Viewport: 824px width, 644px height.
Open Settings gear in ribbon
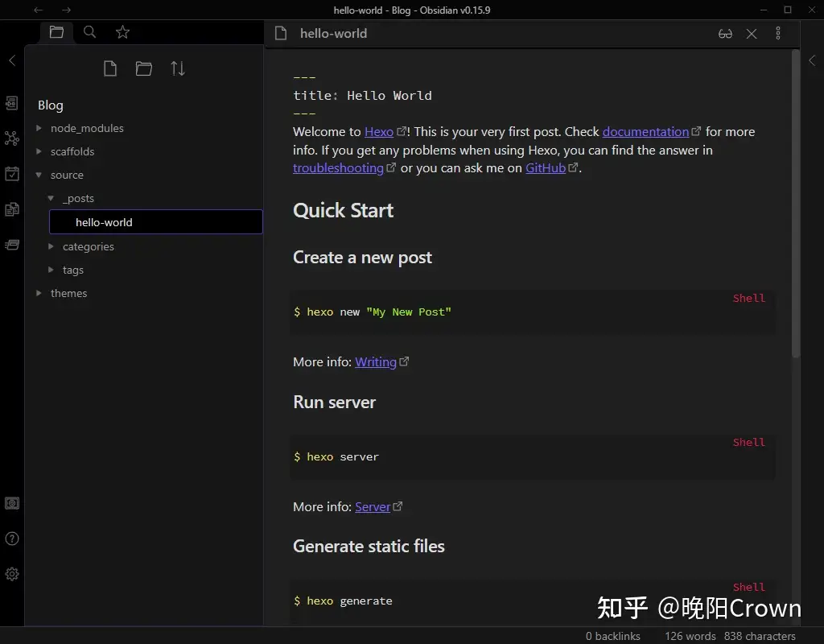pos(12,573)
